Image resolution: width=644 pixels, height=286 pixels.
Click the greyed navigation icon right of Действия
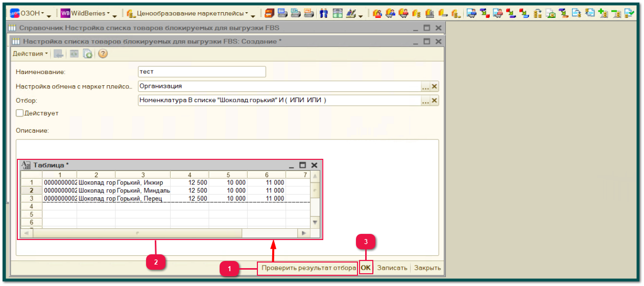pyautogui.click(x=59, y=54)
